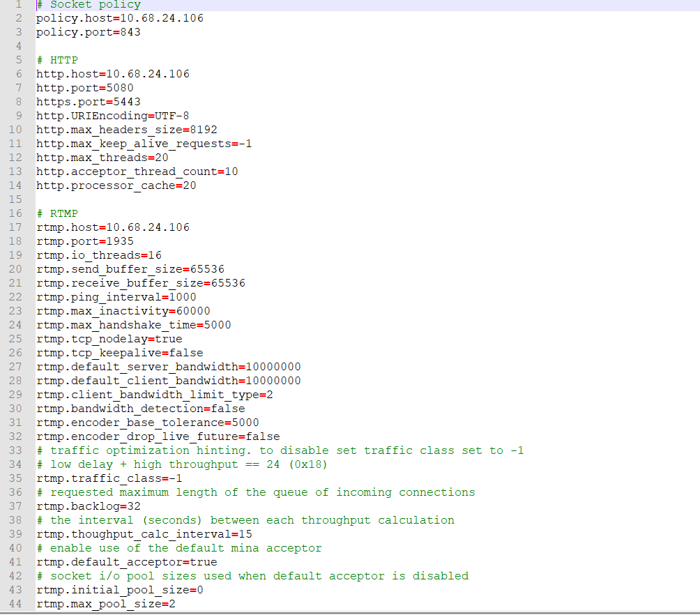Click the rtmp.receive_buffer_size=65536 line
The image size is (700, 615).
pos(141,284)
